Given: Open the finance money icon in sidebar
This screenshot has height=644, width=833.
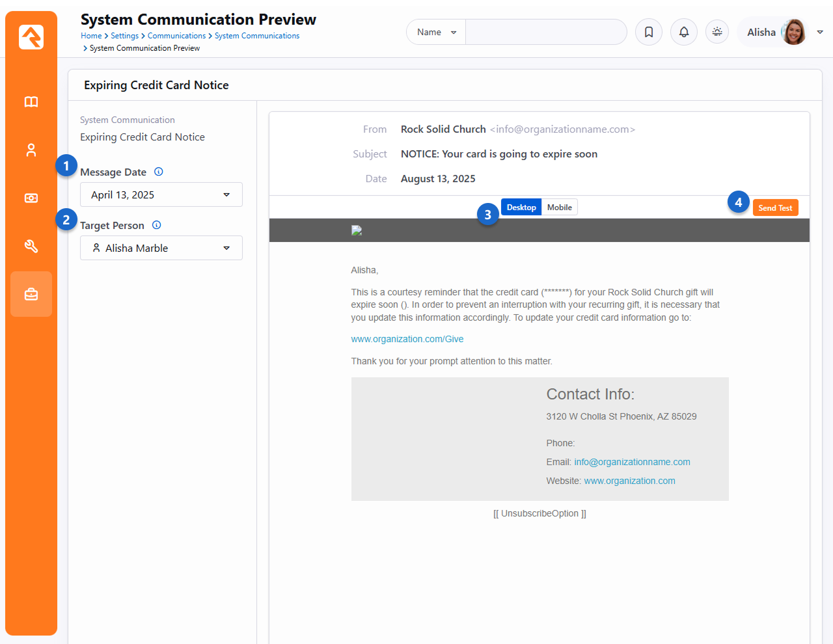Looking at the screenshot, I should [31, 198].
